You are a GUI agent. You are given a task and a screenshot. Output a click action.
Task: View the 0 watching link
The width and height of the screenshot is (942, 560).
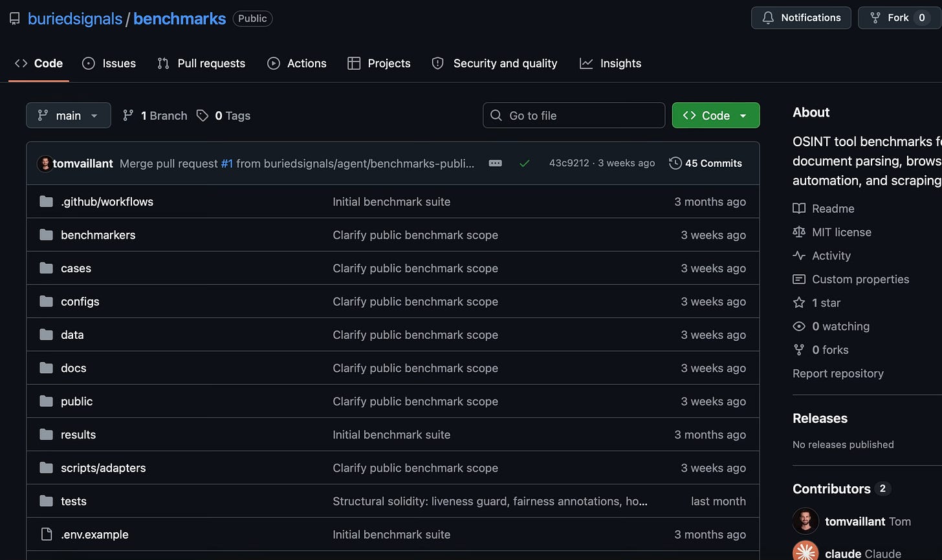click(831, 327)
